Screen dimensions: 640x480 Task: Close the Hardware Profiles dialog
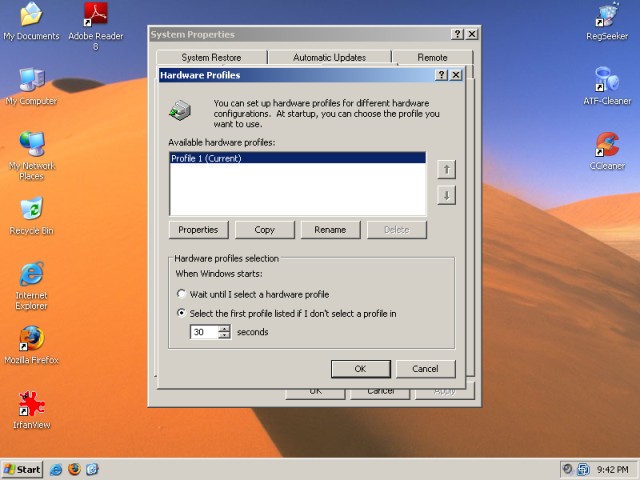(456, 75)
